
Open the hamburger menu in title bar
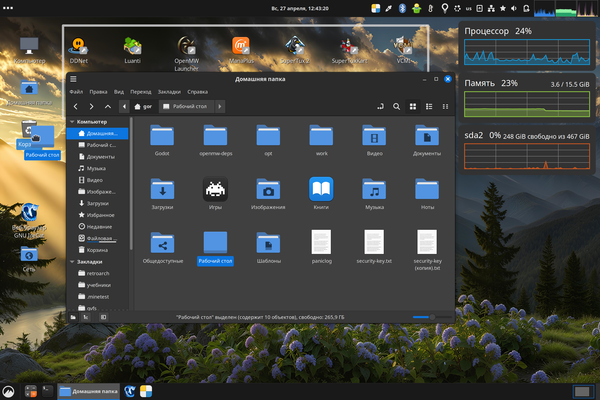(73, 78)
